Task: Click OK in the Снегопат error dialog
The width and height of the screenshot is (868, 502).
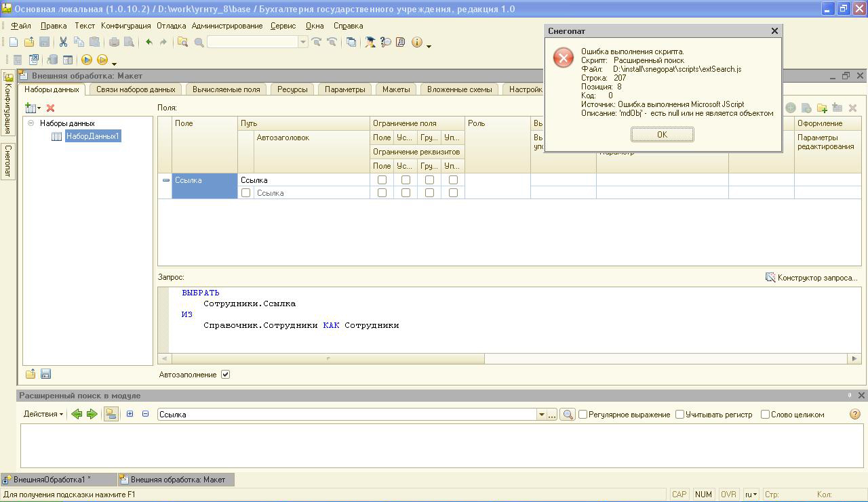Action: [x=662, y=134]
